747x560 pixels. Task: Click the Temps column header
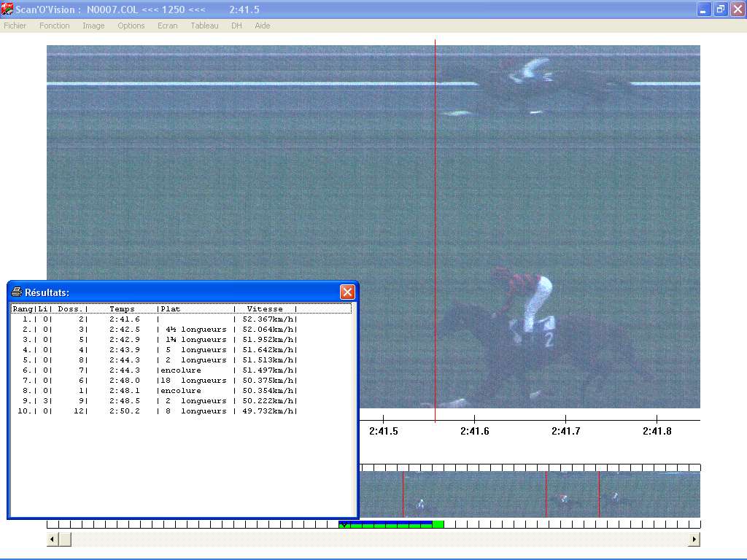pos(122,309)
